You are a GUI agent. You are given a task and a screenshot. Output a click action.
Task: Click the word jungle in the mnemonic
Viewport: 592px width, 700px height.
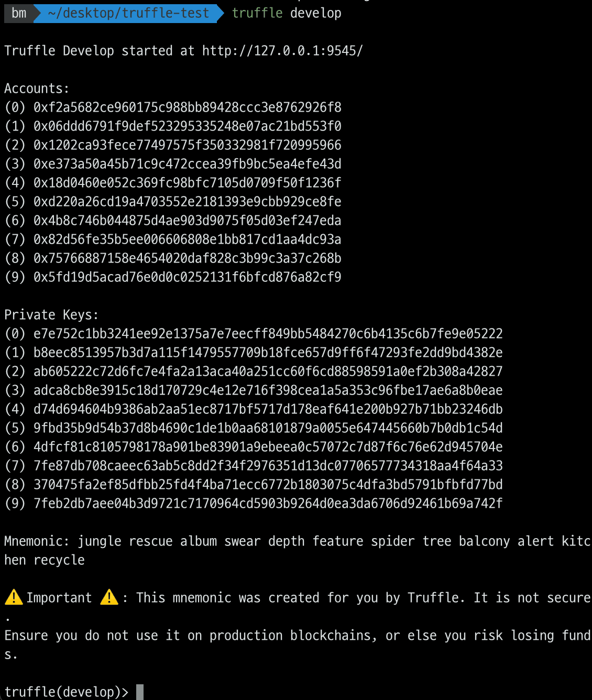click(99, 541)
